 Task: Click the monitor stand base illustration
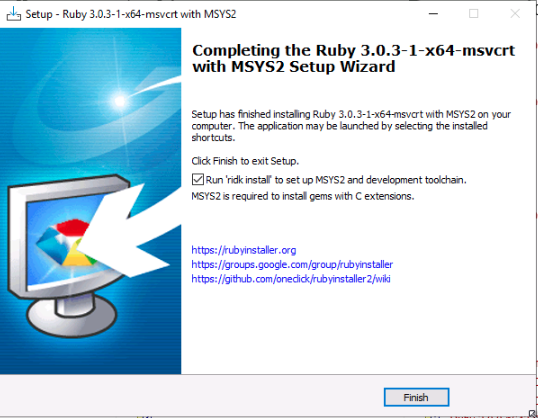[72, 317]
